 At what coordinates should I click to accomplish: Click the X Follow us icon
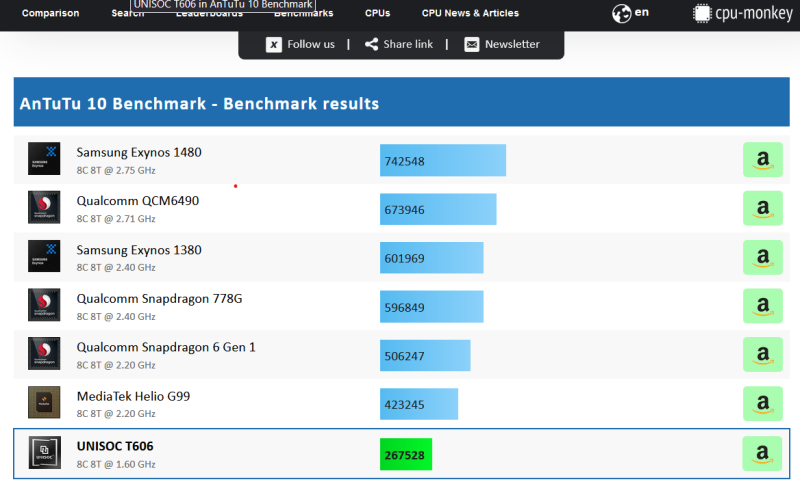(273, 44)
